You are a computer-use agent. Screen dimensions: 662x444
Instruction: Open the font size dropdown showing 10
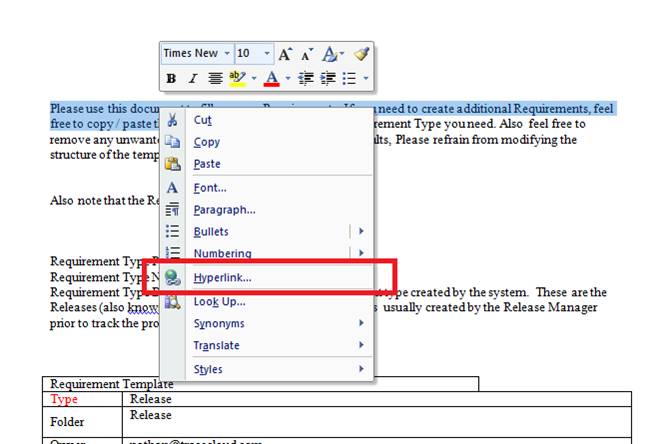pos(267,54)
